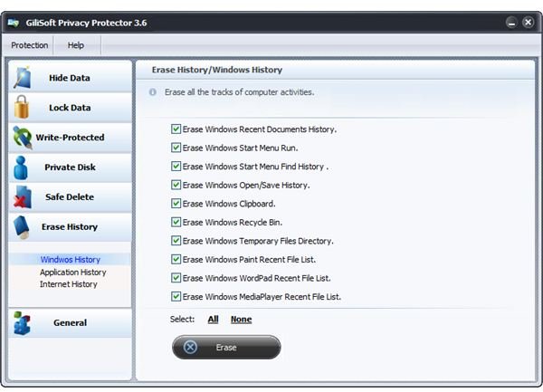The width and height of the screenshot is (543, 392).
Task: Minimize the Privacy Protector window
Action: click(x=511, y=23)
